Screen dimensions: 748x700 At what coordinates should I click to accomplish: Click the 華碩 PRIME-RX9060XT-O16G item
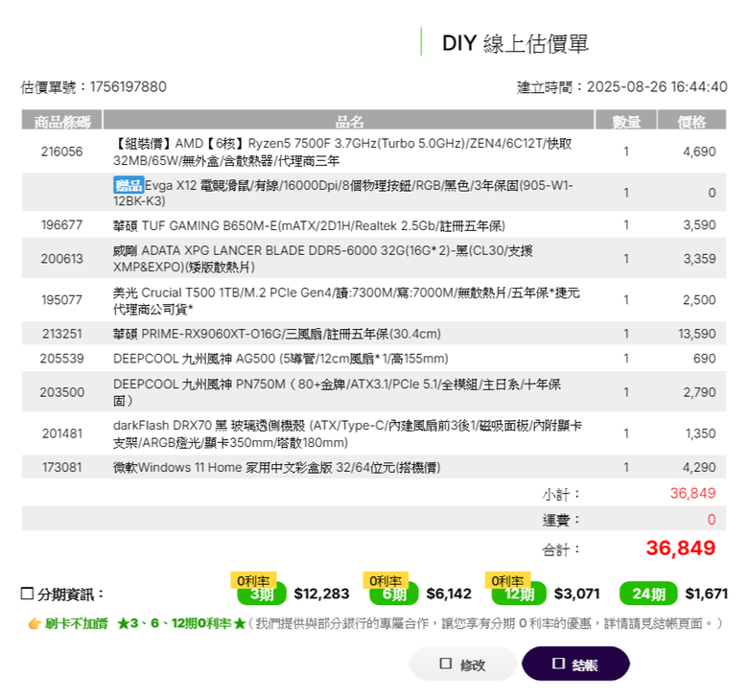click(x=277, y=334)
